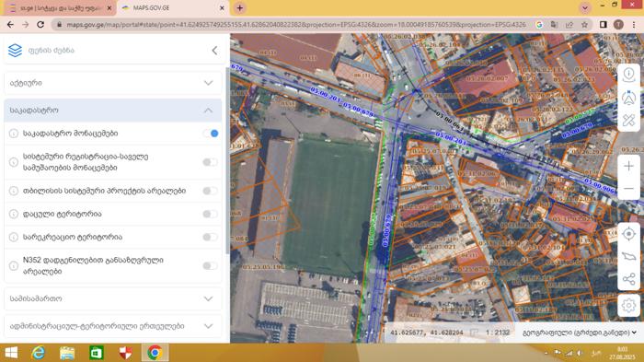This screenshot has width=644, height=362.
Task: Open File Explorer from taskbar
Action: tap(67, 353)
